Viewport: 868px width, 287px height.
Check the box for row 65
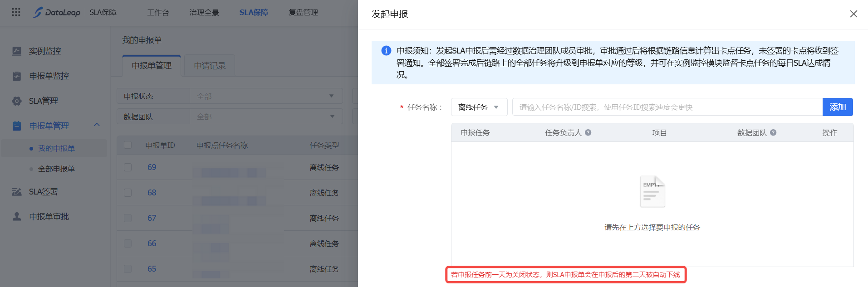[128, 269]
